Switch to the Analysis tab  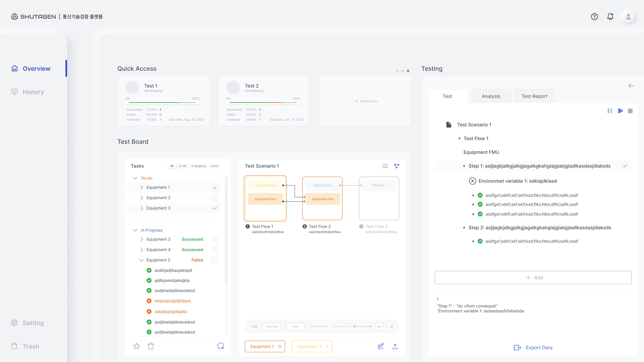pos(491,96)
